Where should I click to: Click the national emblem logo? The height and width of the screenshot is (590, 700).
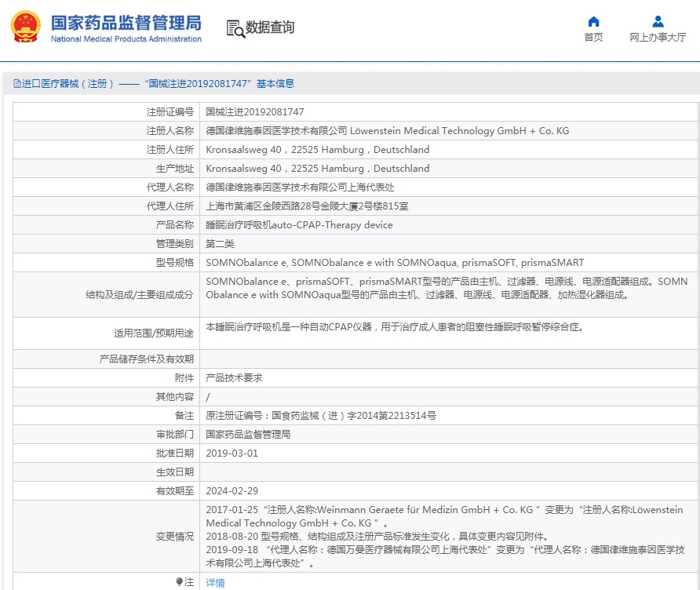25,27
